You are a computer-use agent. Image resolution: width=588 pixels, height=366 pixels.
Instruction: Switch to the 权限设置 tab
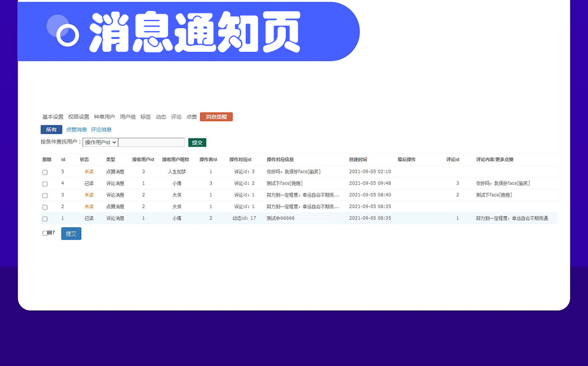tap(78, 117)
